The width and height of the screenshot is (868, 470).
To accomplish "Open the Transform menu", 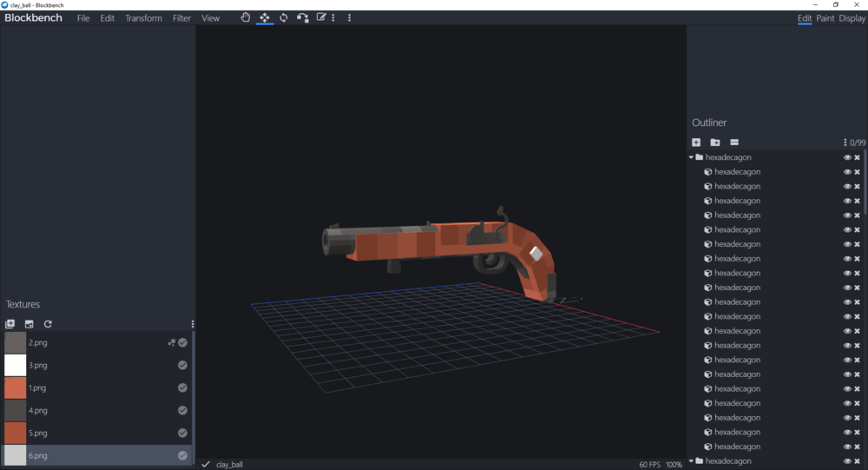I will tap(143, 18).
